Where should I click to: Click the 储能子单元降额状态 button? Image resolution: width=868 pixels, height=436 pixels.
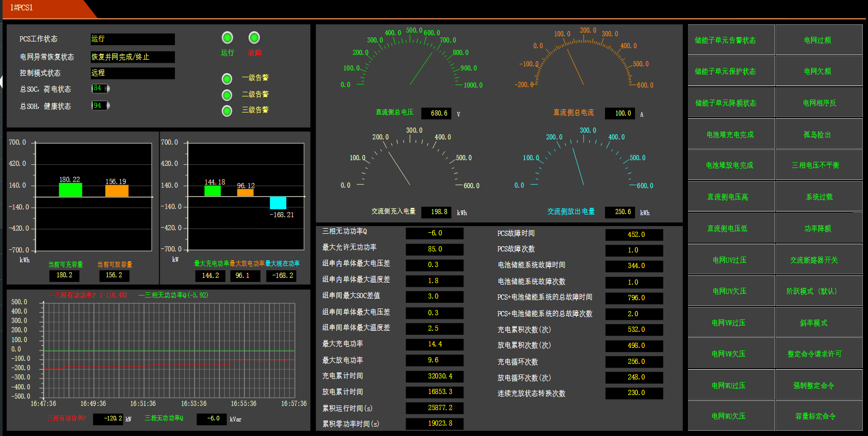(x=731, y=103)
